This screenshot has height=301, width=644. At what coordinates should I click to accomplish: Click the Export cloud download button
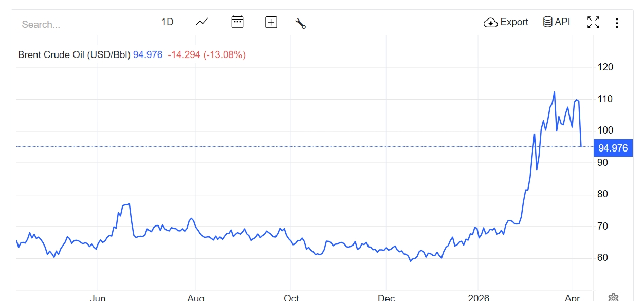click(506, 22)
